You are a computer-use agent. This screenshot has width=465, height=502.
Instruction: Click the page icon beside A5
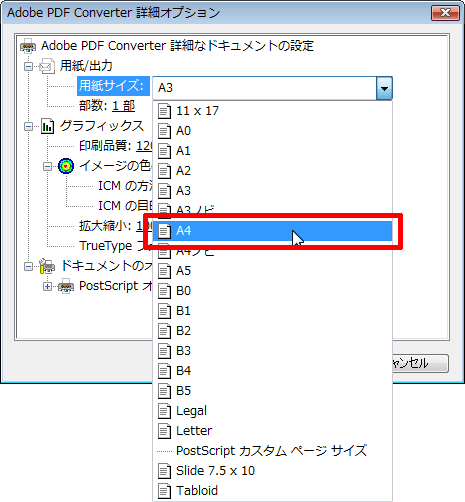click(164, 271)
